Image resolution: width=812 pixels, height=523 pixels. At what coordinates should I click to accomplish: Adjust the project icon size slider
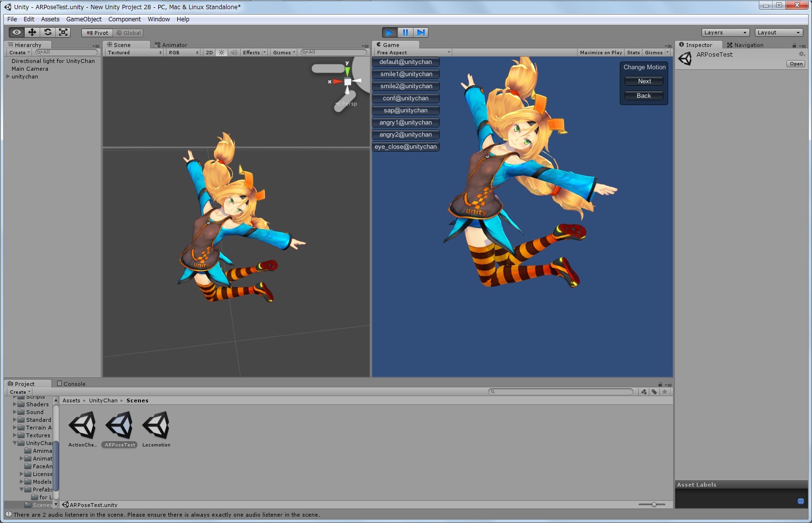click(x=654, y=505)
